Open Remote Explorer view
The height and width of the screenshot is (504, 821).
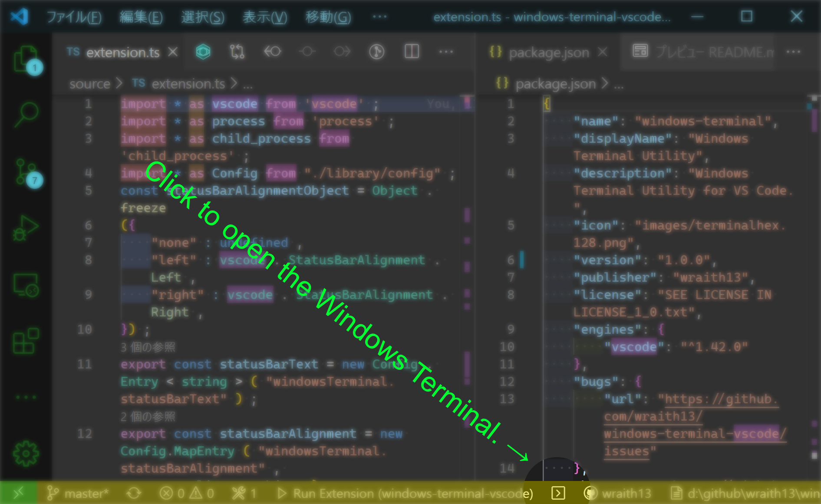pos(26,285)
